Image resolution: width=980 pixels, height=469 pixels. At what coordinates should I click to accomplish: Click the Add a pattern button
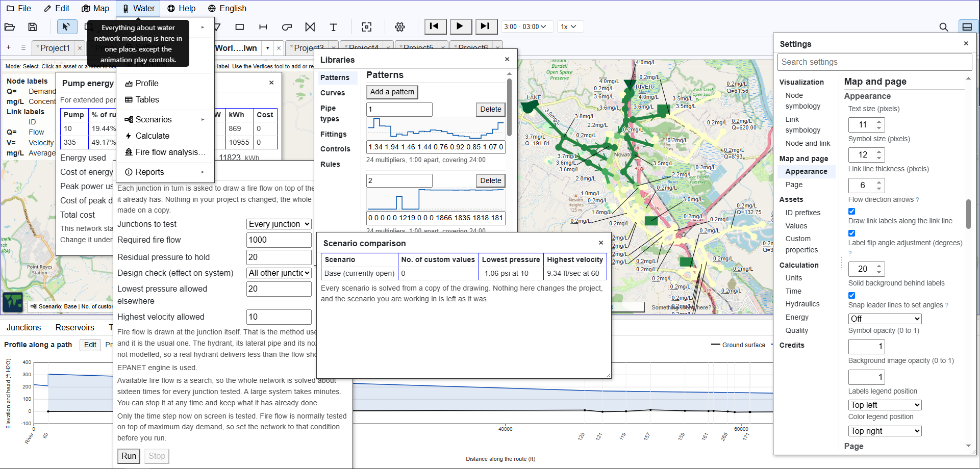(392, 92)
